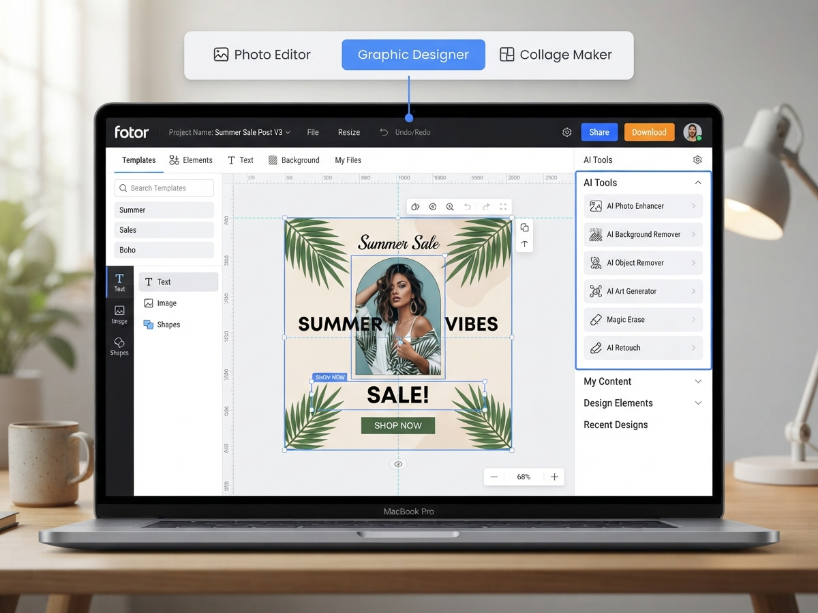The image size is (818, 613).
Task: Switch to the Templates tab
Action: [x=139, y=160]
